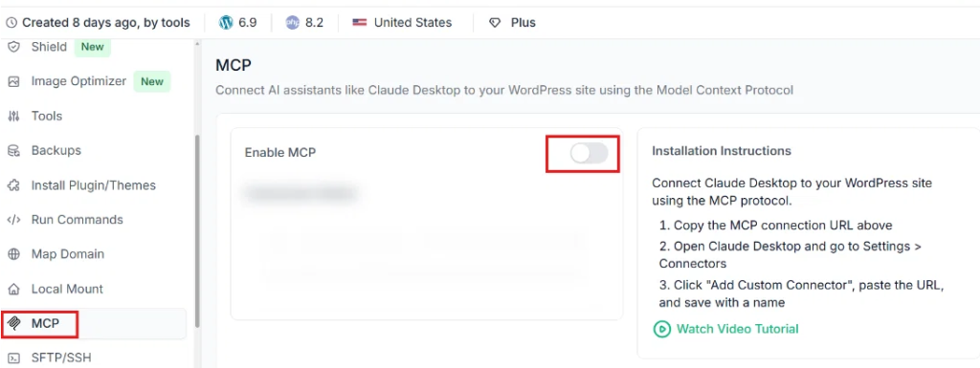Click the MCP sidebar icon
The height and width of the screenshot is (368, 980).
coord(13,324)
